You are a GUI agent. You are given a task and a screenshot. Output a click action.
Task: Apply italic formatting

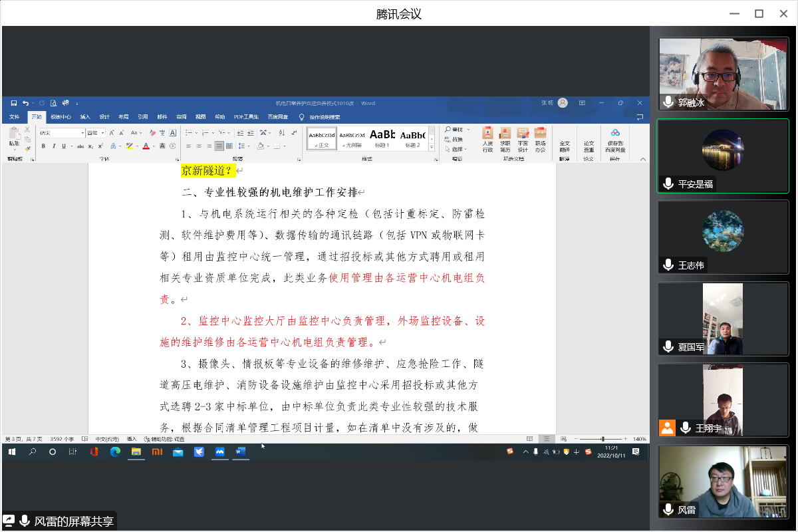tap(54, 146)
